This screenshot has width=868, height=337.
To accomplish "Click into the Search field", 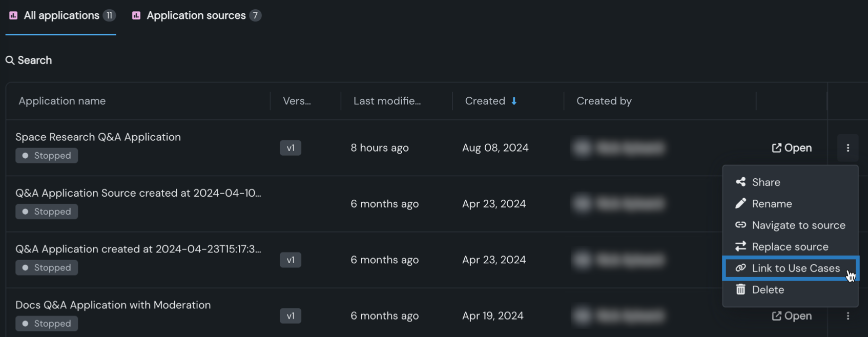I will coord(35,60).
